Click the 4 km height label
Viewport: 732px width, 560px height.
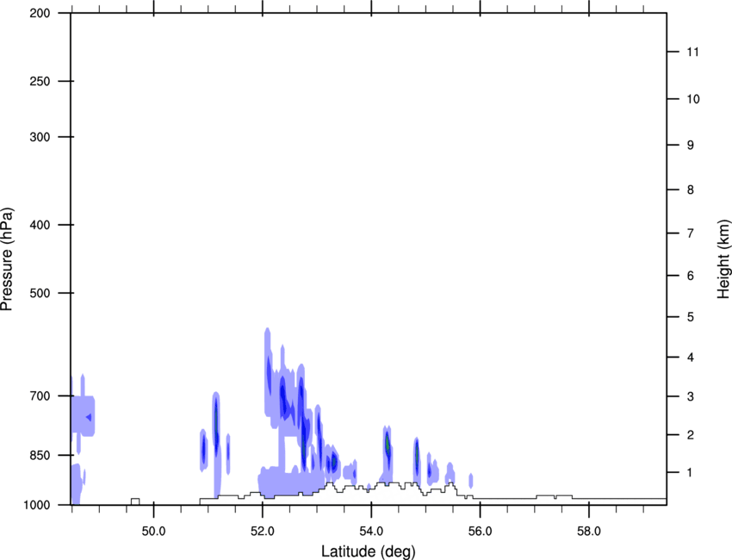tap(691, 358)
